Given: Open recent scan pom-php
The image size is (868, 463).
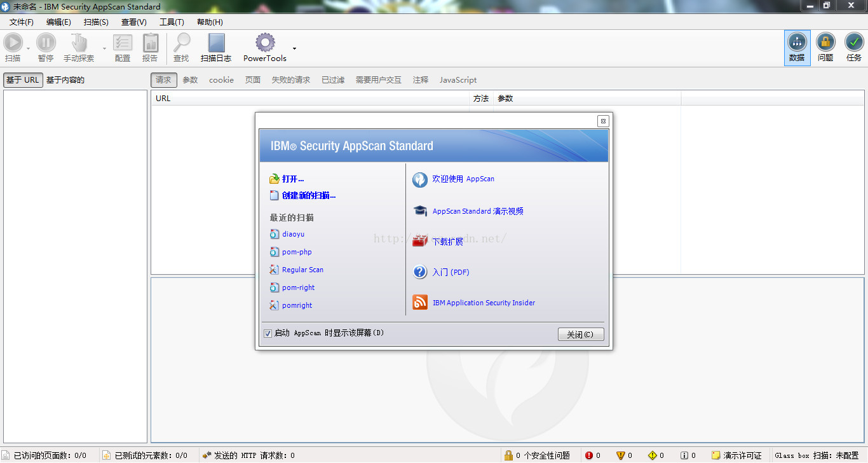Looking at the screenshot, I should coord(297,252).
